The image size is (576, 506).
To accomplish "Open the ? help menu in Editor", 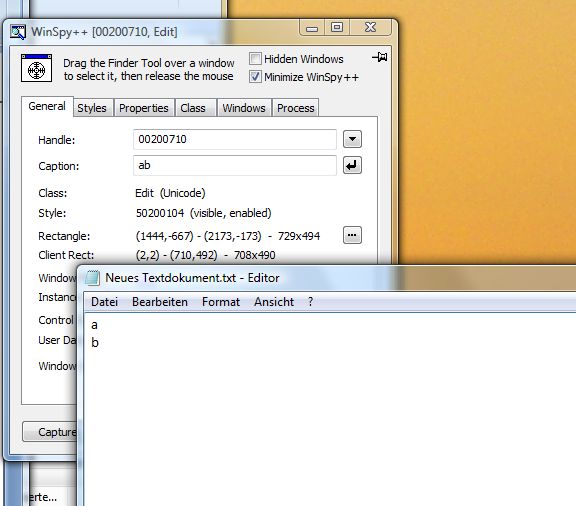I will tap(311, 302).
